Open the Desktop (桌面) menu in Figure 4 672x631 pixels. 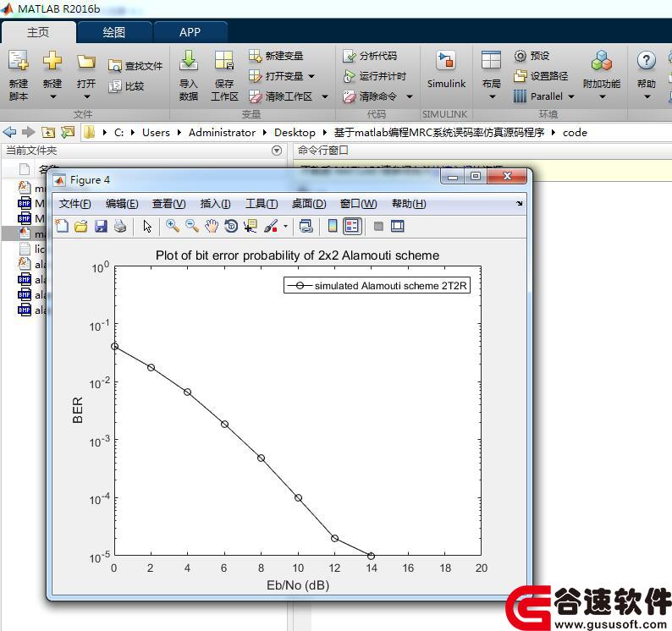[x=309, y=204]
